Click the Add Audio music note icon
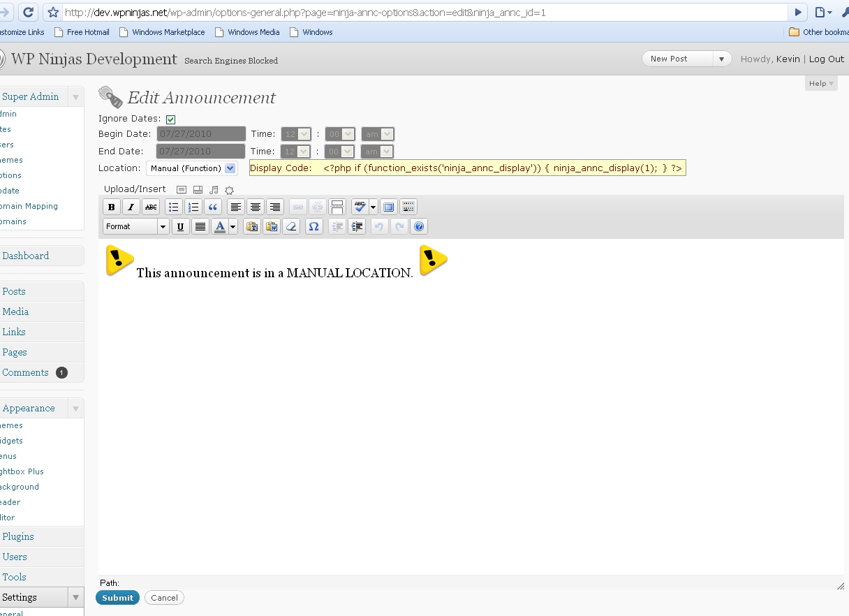The width and height of the screenshot is (849, 616). pos(214,190)
